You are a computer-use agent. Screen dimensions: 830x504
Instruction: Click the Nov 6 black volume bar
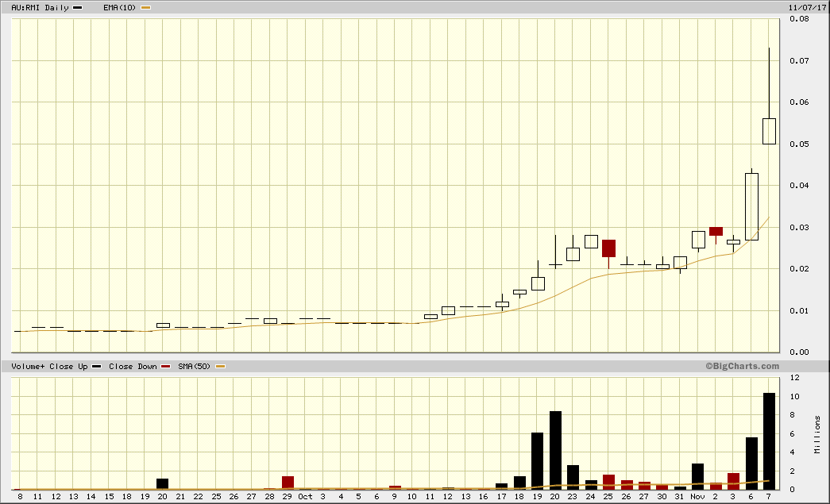(x=751, y=464)
